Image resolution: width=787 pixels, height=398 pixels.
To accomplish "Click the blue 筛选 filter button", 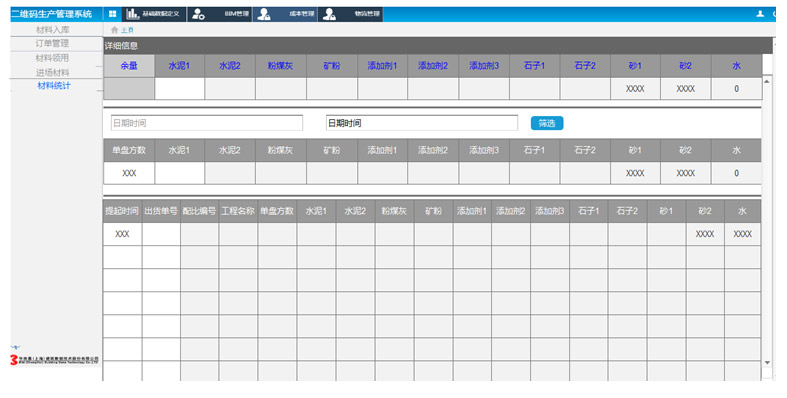I will point(547,123).
